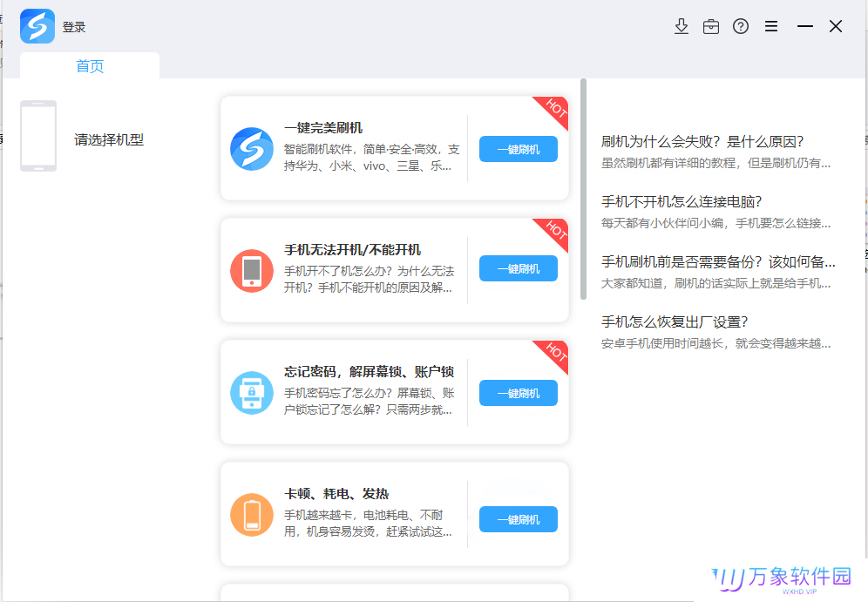
Task: Open the 登录 login link
Action: tap(73, 27)
